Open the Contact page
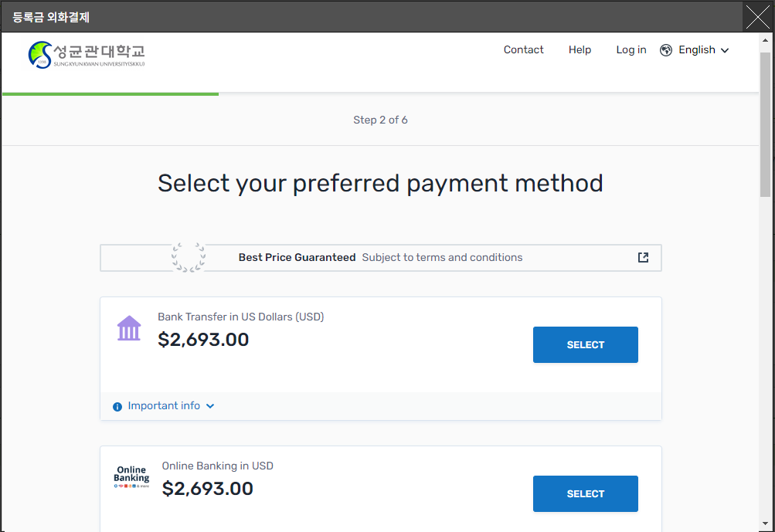The height and width of the screenshot is (532, 775). click(523, 50)
